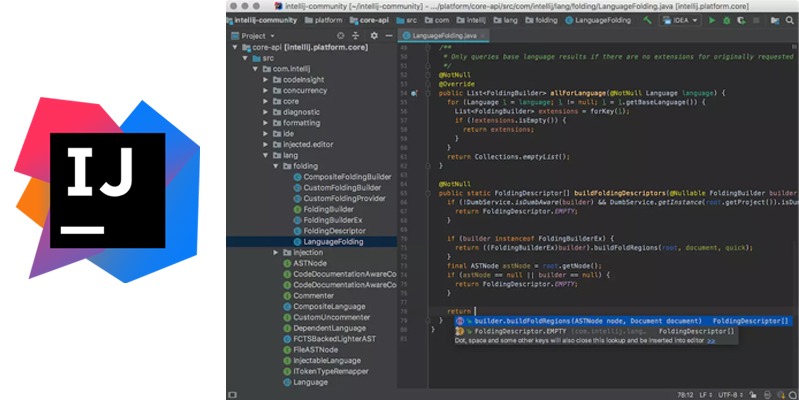
Task: Open the IDEA run configuration dropdown
Action: pyautogui.click(x=681, y=20)
